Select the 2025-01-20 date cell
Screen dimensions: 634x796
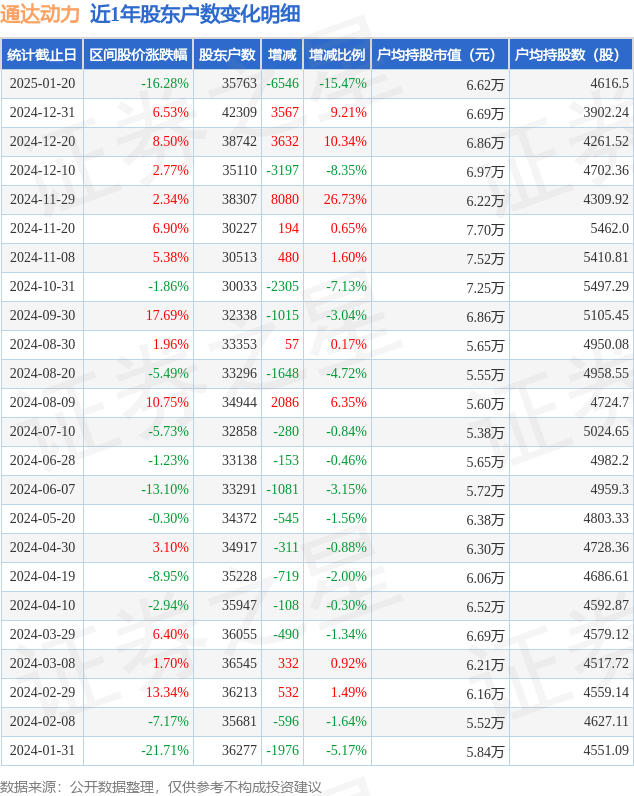[42, 83]
